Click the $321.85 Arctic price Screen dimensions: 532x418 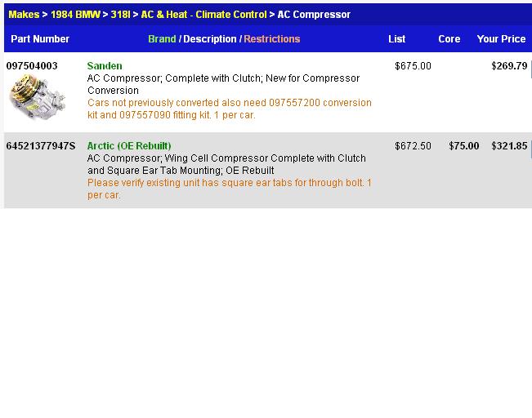[x=509, y=146]
